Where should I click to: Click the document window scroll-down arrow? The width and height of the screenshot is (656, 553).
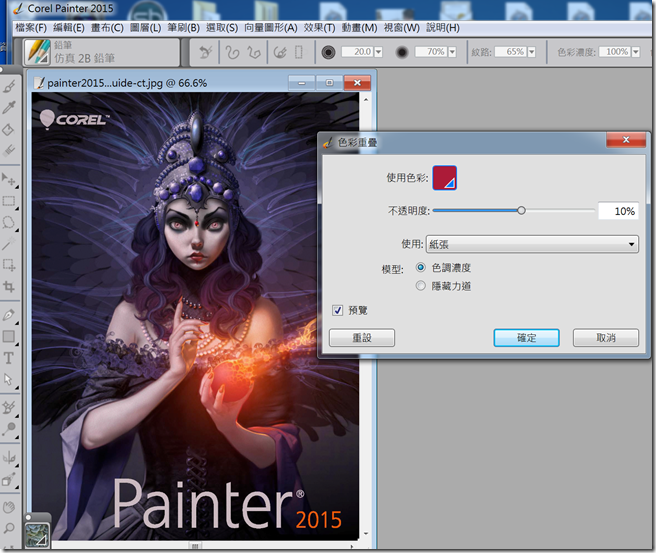(366, 534)
